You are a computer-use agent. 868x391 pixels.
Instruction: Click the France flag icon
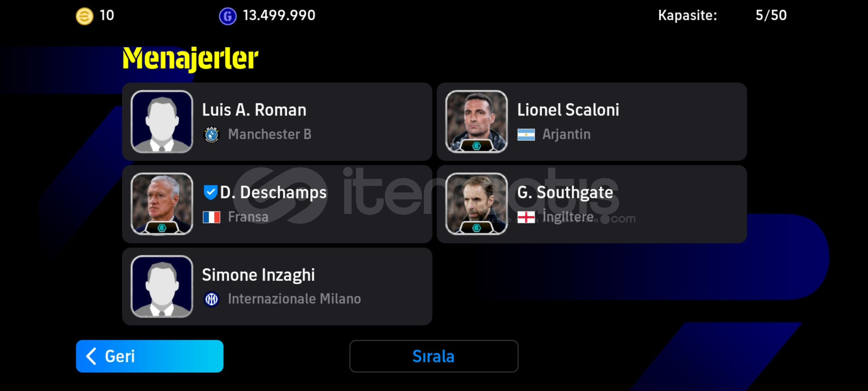(212, 217)
